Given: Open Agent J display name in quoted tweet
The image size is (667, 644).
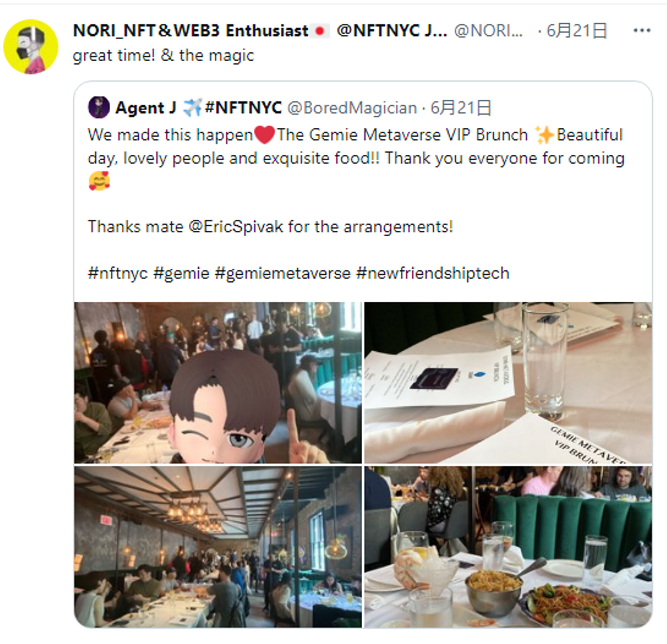Looking at the screenshot, I should (146, 107).
